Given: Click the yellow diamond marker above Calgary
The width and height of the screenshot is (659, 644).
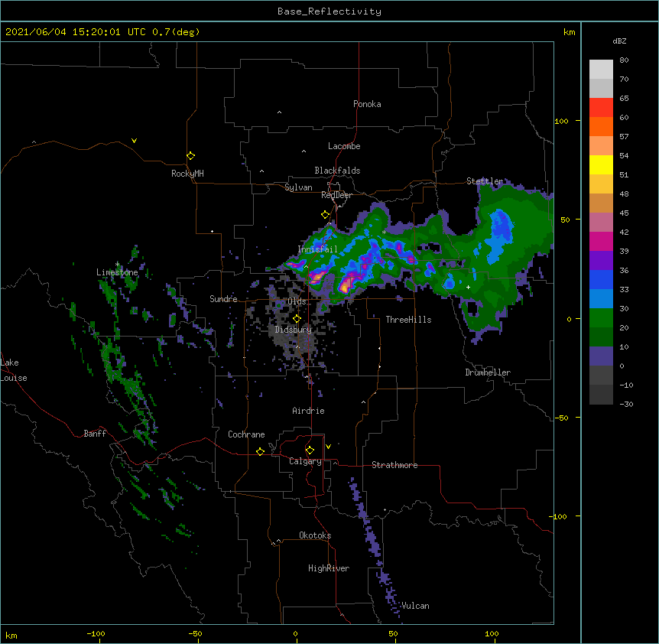Looking at the screenshot, I should click(310, 450).
